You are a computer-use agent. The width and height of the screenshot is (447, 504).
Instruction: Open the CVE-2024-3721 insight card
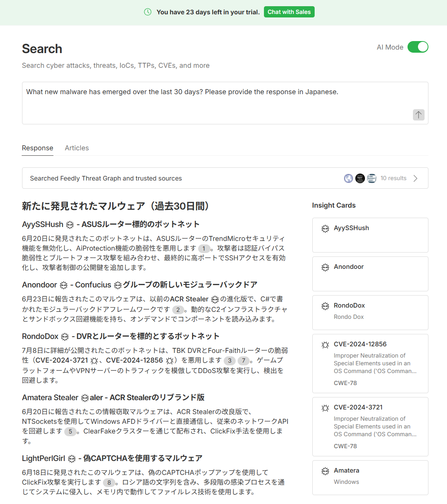point(370,427)
